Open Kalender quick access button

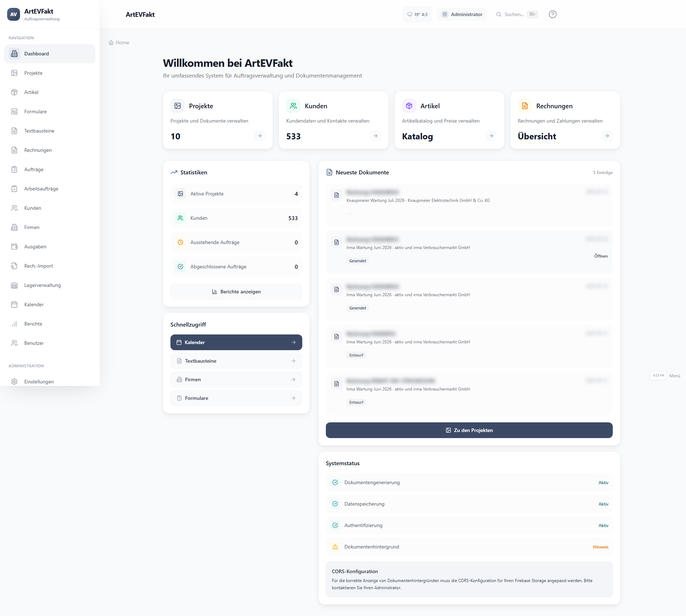236,342
